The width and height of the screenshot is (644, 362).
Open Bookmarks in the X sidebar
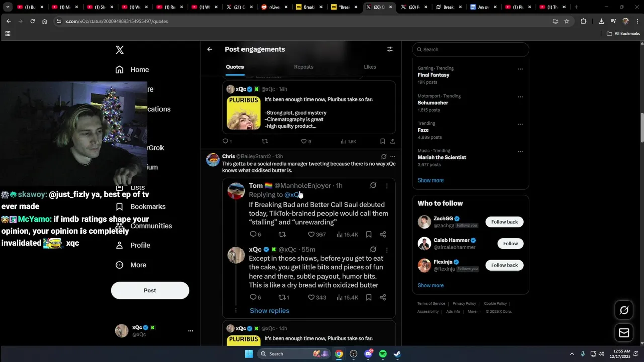[x=140, y=207]
